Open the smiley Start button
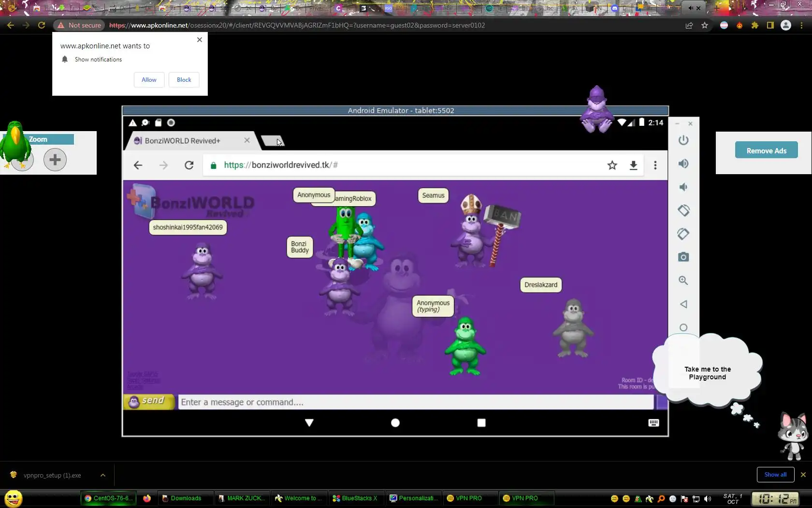Image resolution: width=812 pixels, height=508 pixels. [13, 498]
